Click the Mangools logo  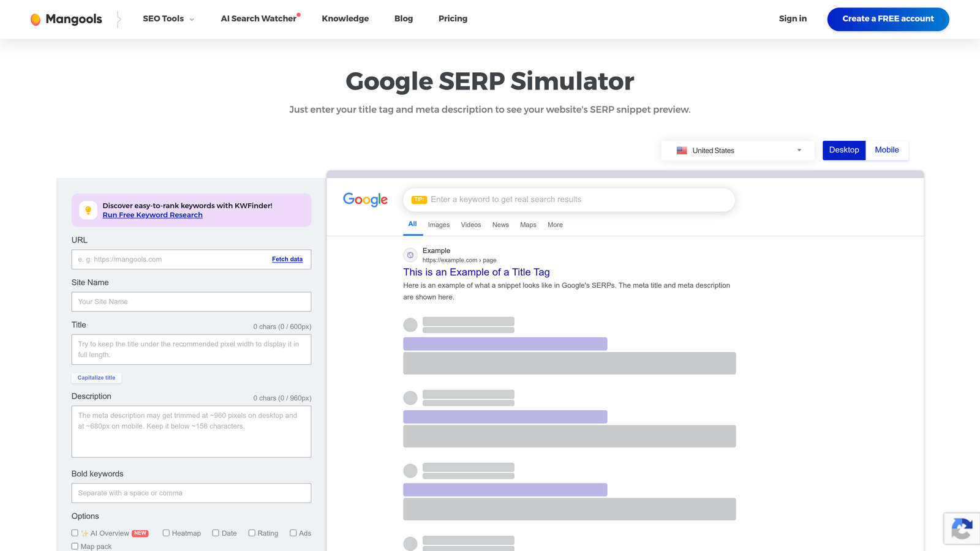pyautogui.click(x=66, y=19)
